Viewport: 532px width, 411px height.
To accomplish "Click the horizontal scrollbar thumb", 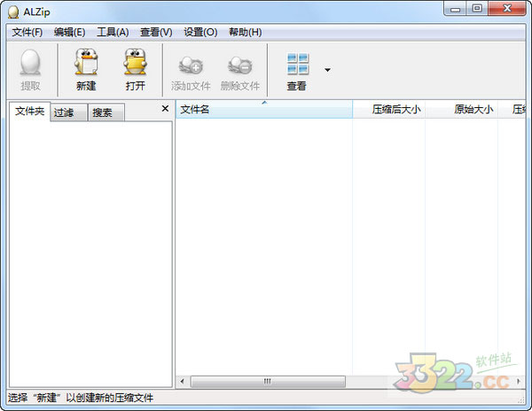I will pos(268,382).
